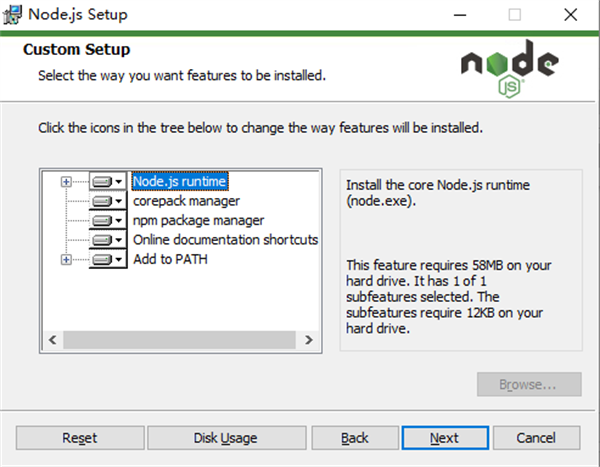Open install options for npm package manager

click(x=108, y=220)
